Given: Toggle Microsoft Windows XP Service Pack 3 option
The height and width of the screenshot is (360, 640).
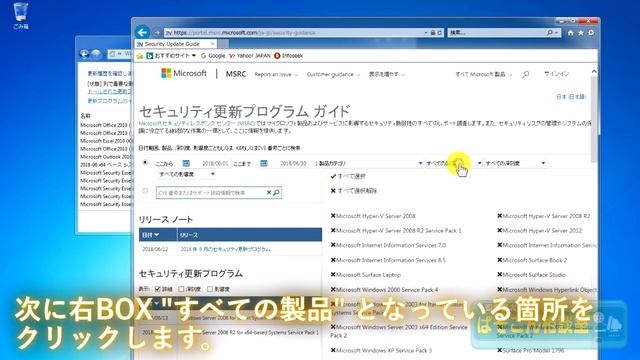Looking at the screenshot, I should 381,350.
